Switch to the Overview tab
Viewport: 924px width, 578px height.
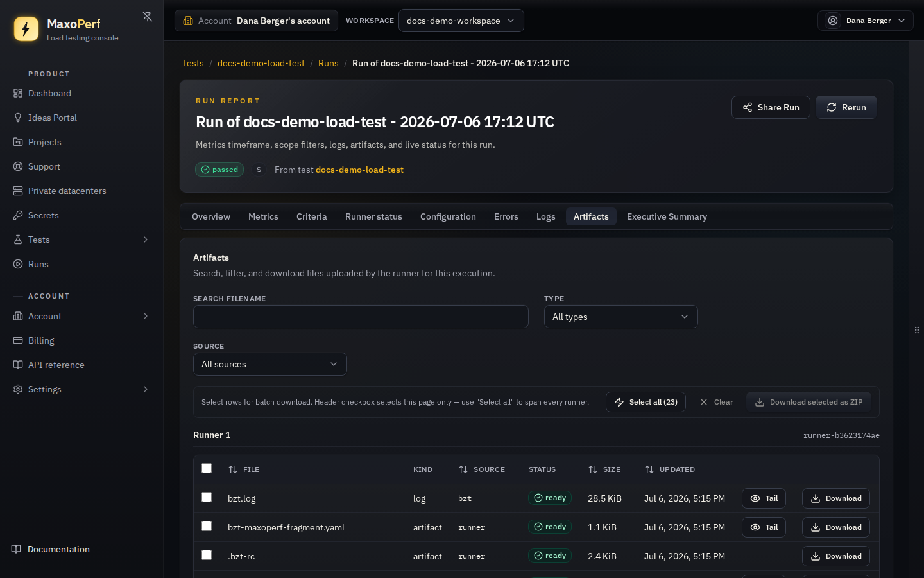point(211,216)
